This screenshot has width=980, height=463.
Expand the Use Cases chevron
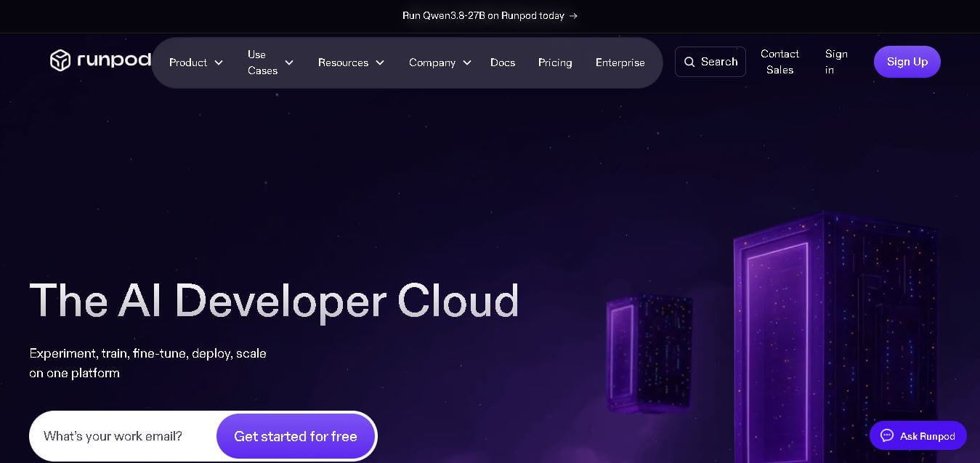[x=289, y=63]
